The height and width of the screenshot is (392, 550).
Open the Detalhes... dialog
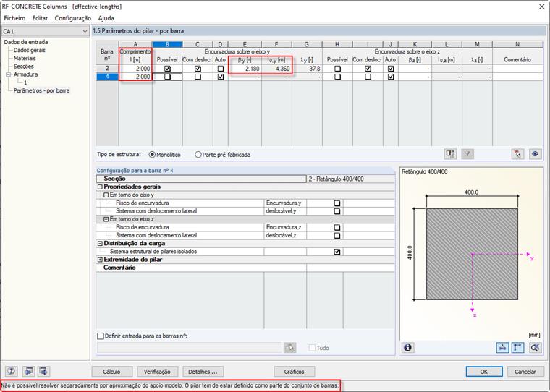tap(203, 371)
